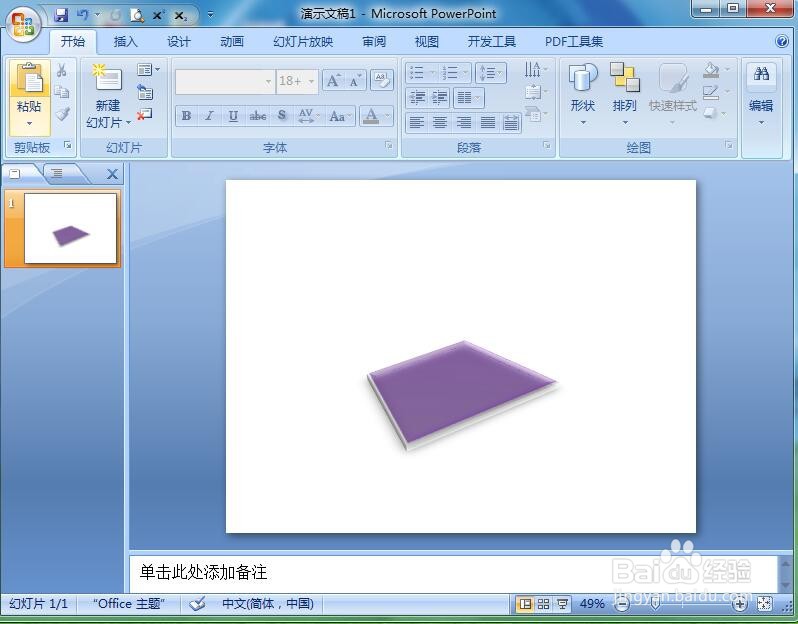
Task: Activate the Format Painter brush
Action: [62, 114]
